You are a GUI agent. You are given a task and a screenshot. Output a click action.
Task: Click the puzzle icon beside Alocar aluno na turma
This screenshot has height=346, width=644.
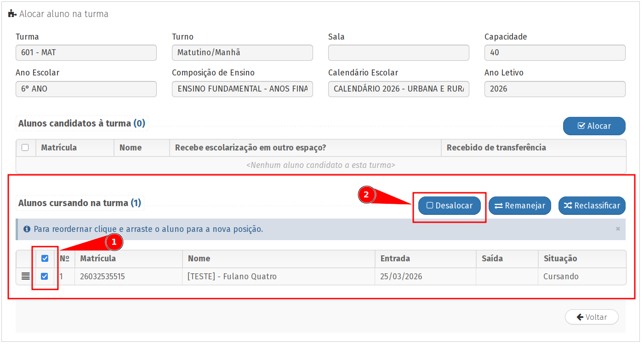pos(12,14)
